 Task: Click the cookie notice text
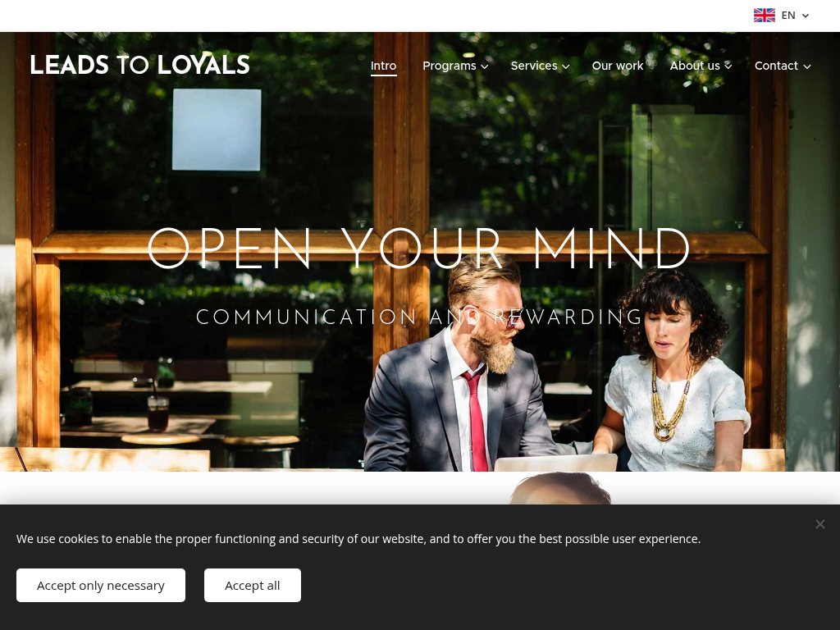[358, 539]
